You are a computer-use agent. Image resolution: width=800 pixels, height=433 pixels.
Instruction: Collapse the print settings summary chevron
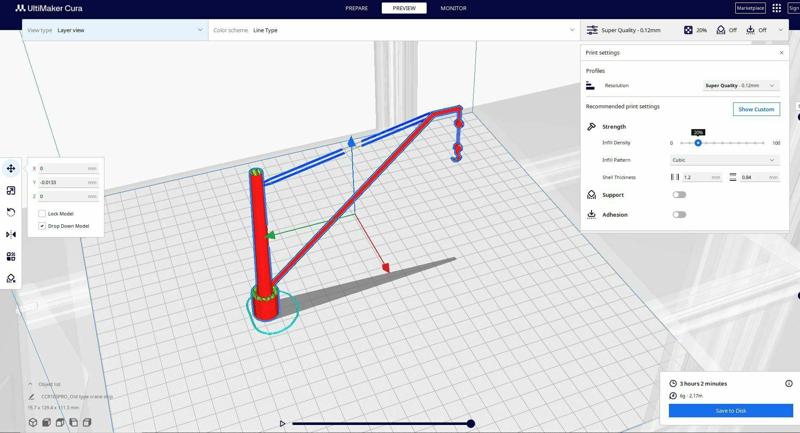tap(781, 30)
